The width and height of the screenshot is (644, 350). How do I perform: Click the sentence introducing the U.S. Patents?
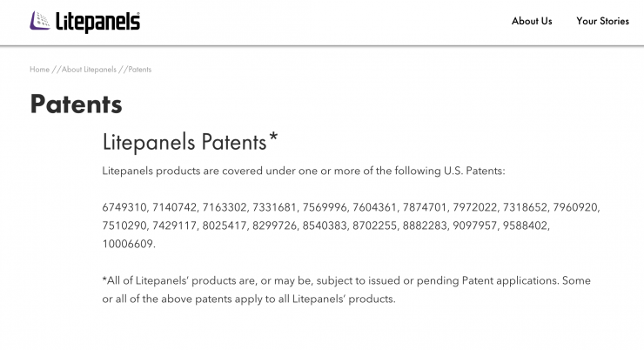click(x=303, y=171)
